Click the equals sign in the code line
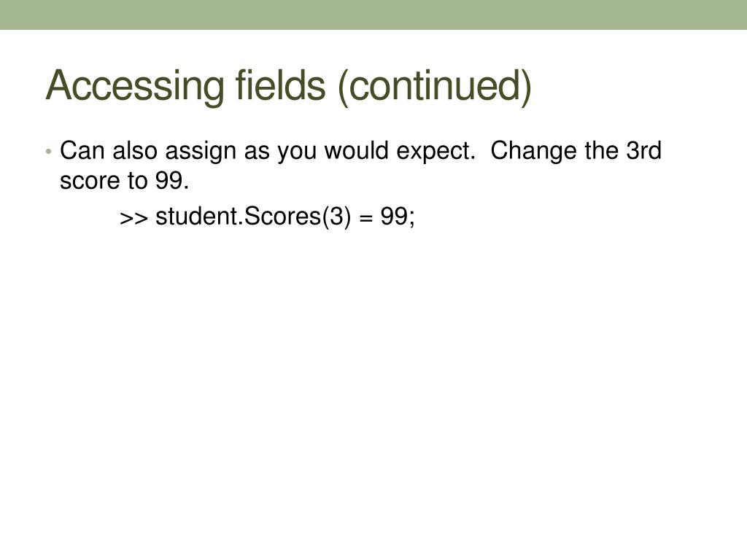 click(x=365, y=218)
